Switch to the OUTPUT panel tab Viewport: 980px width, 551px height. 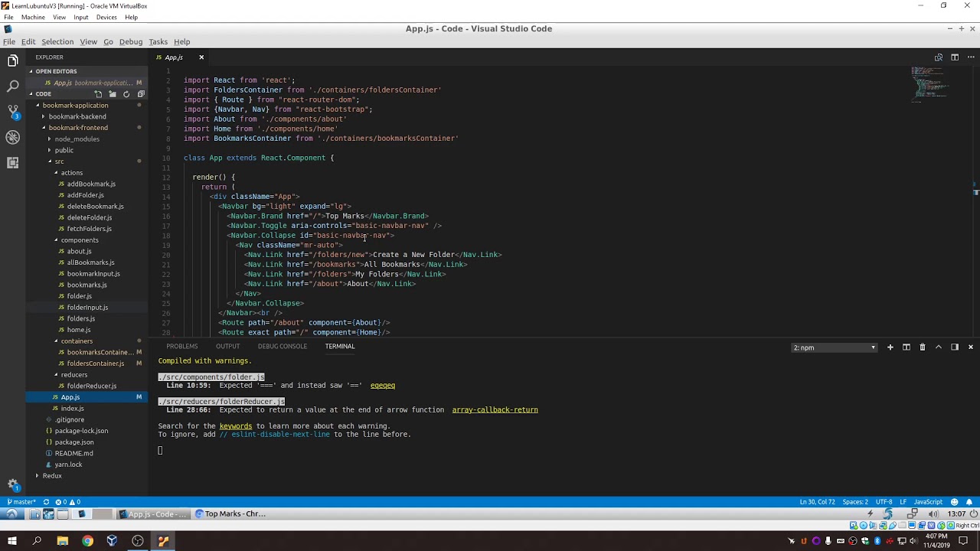coord(227,347)
